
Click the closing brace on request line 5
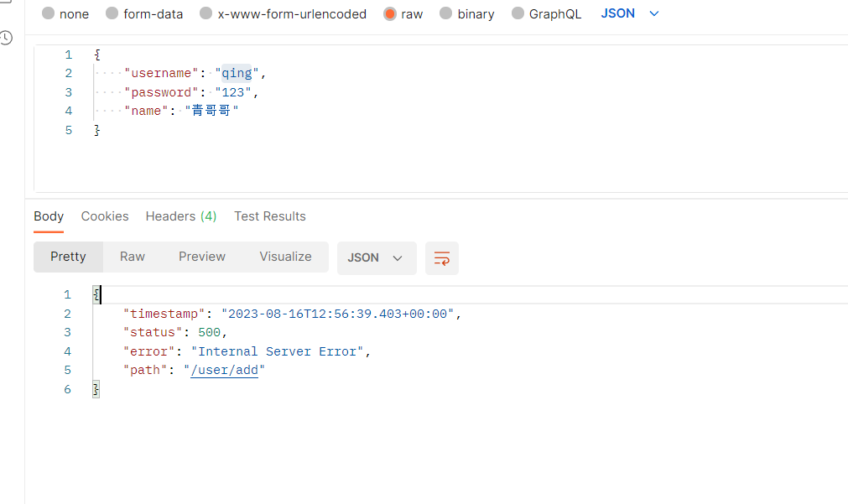point(97,130)
